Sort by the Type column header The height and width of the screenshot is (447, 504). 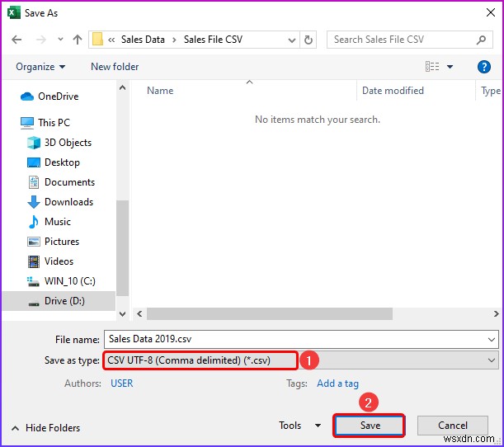[490, 91]
